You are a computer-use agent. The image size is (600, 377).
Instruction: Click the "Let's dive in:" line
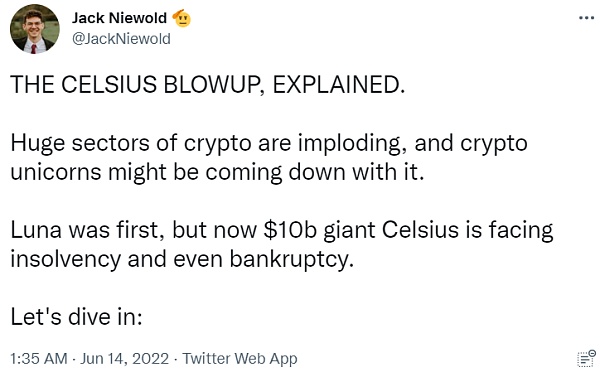pos(76,317)
